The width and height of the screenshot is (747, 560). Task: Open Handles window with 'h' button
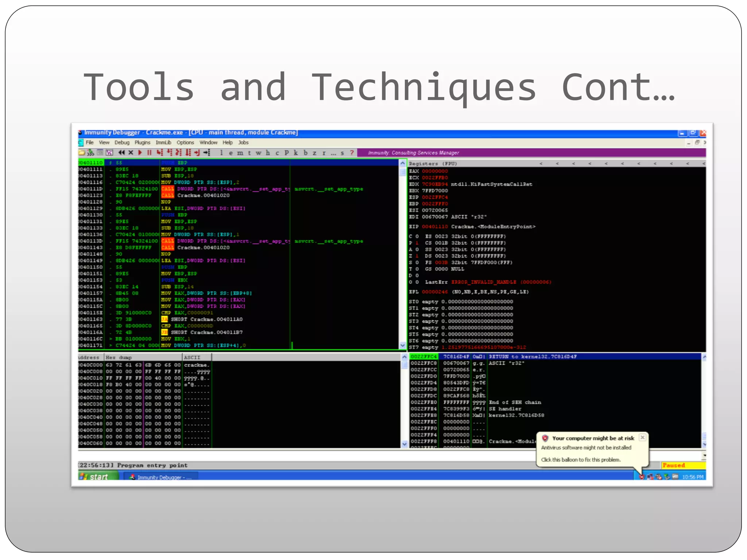(x=268, y=153)
